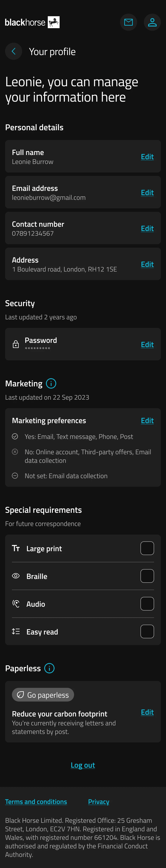Open the mail inbox icon
Image resolution: width=166 pixels, height=868 pixels.
coord(128,22)
